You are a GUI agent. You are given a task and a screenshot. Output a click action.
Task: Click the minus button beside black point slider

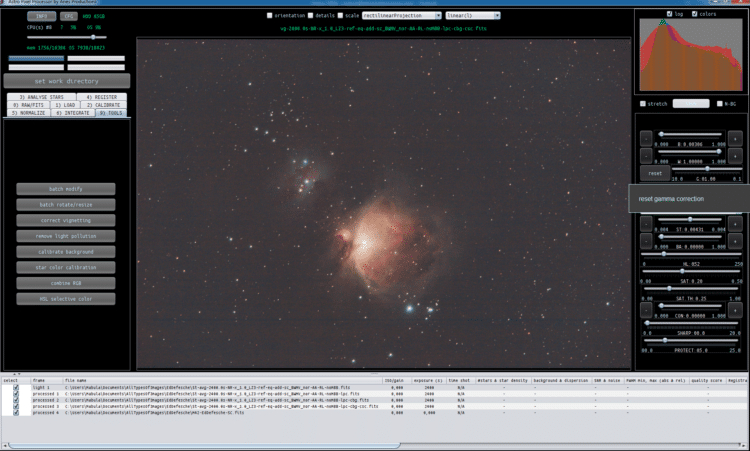(x=646, y=139)
